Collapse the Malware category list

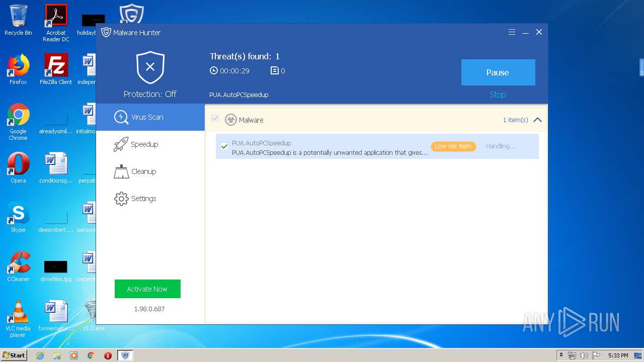(x=537, y=120)
